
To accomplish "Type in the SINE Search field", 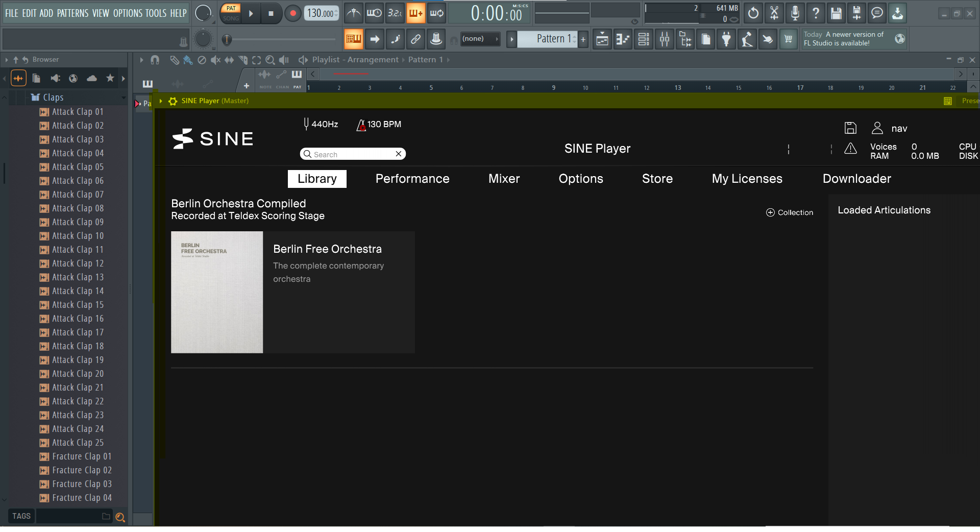I will [352, 154].
